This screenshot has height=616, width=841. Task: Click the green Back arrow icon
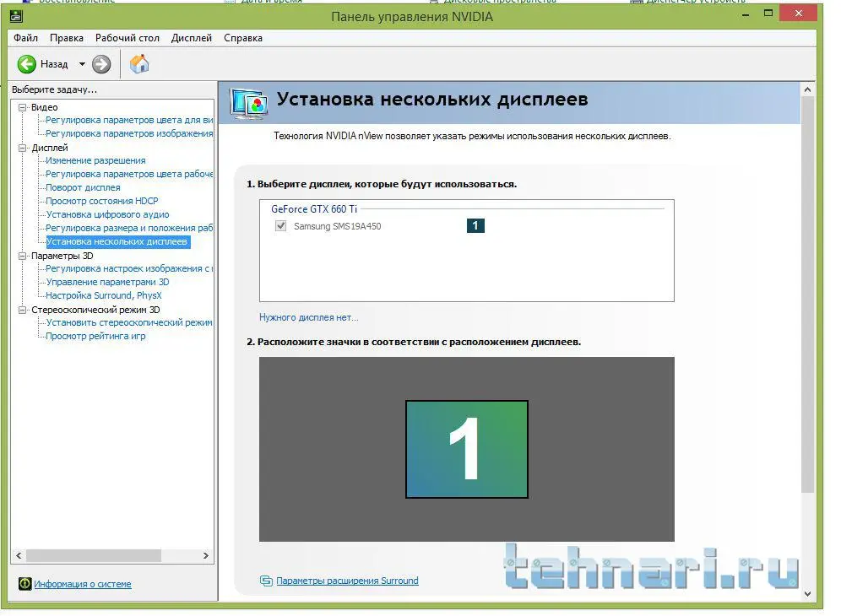(26, 64)
